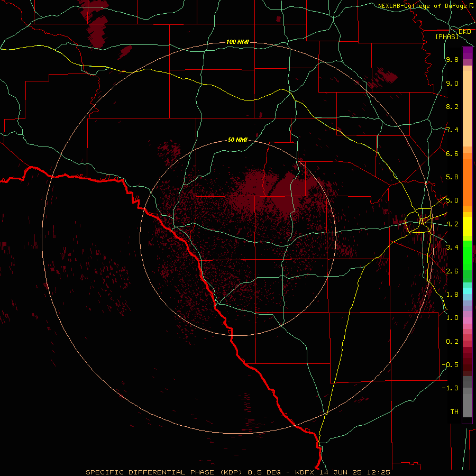Click the 5.8 color scale value

click(x=452, y=177)
